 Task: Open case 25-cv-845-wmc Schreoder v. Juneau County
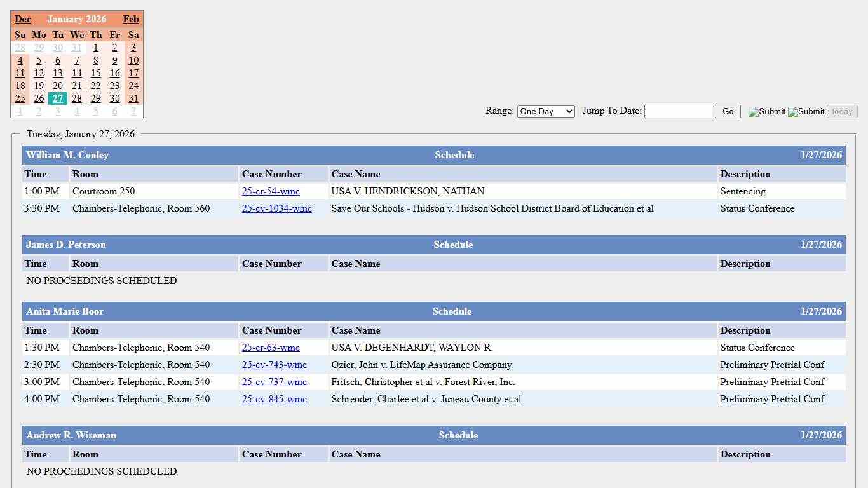(x=274, y=399)
